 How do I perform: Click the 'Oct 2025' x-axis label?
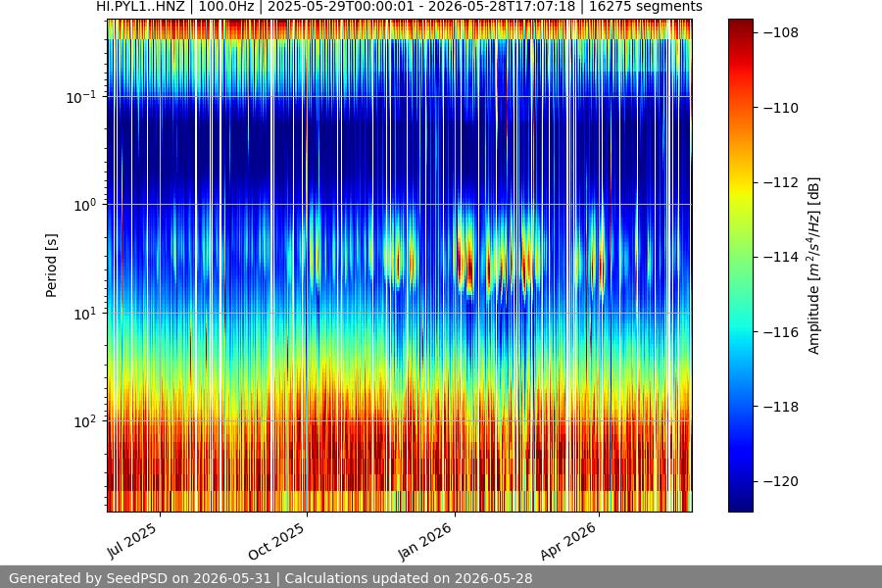[x=276, y=541]
